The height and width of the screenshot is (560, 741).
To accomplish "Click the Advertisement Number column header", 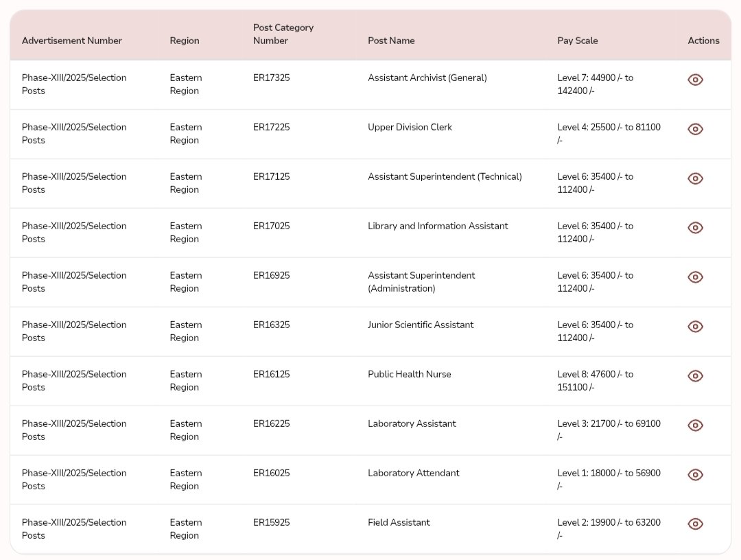I will click(x=71, y=40).
